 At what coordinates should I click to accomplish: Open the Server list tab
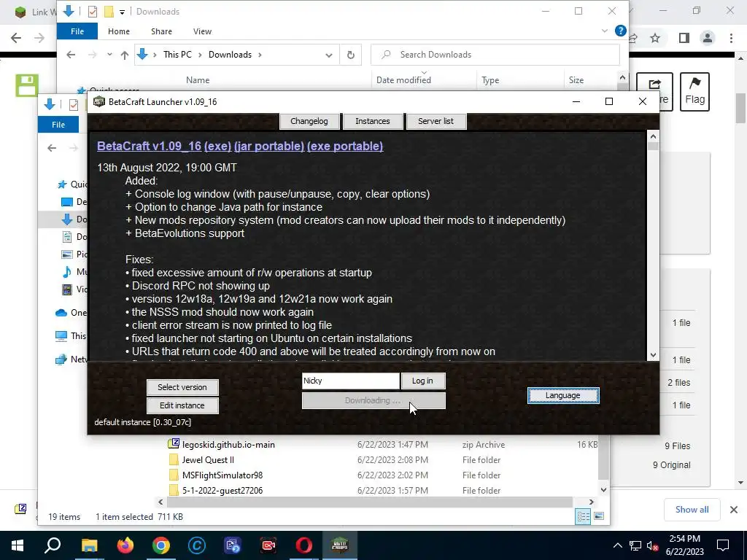click(x=436, y=121)
